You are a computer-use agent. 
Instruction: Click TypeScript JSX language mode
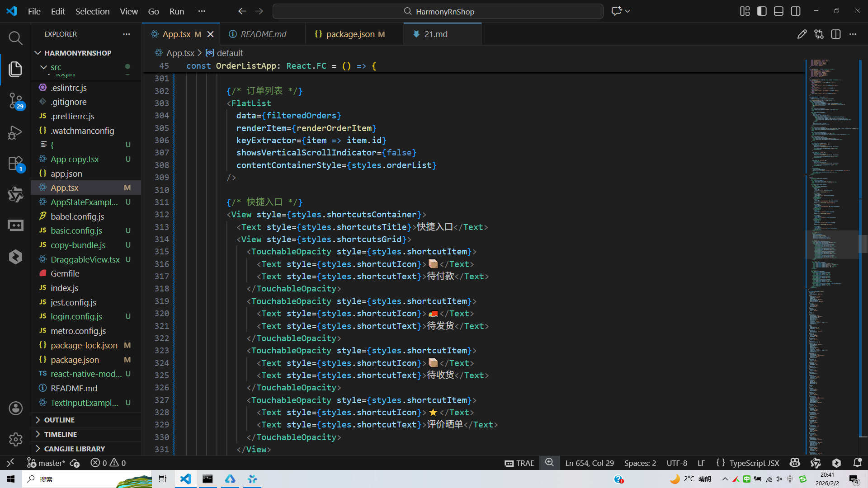pos(754,463)
